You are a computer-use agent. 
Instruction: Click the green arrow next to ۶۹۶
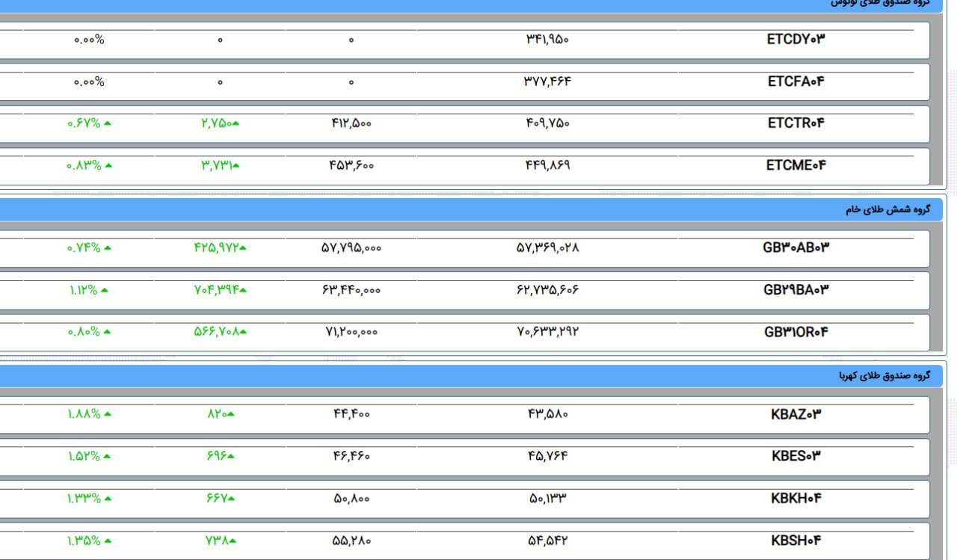(x=230, y=456)
